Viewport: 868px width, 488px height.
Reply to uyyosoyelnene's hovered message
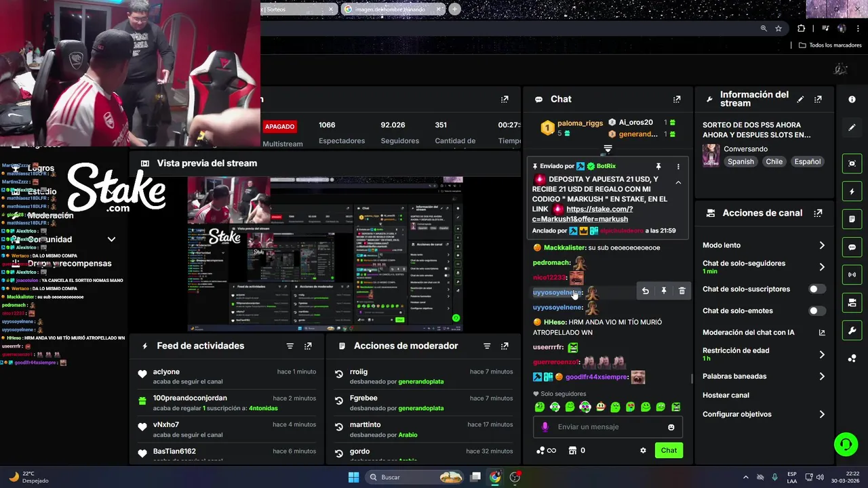tap(646, 291)
